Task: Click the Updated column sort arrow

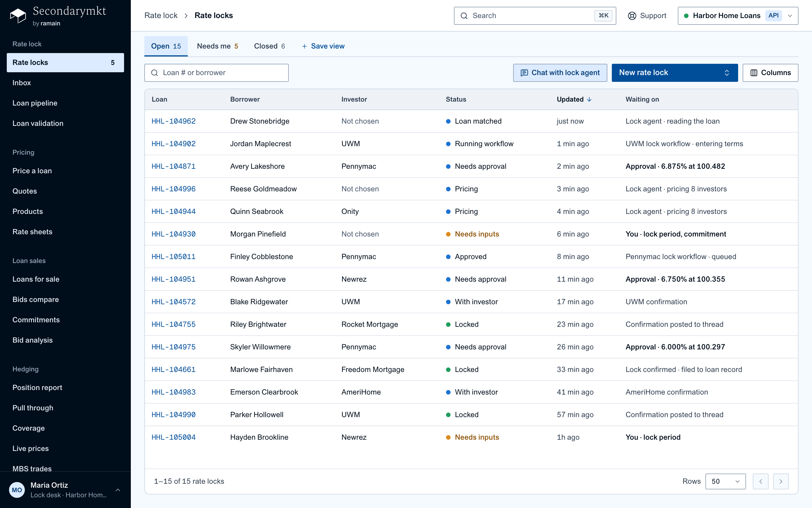Action: tap(589, 99)
